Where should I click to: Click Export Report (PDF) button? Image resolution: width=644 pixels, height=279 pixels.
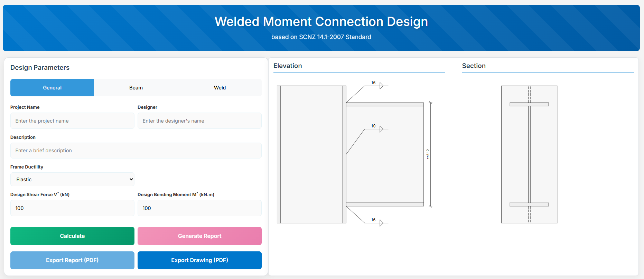(x=72, y=260)
